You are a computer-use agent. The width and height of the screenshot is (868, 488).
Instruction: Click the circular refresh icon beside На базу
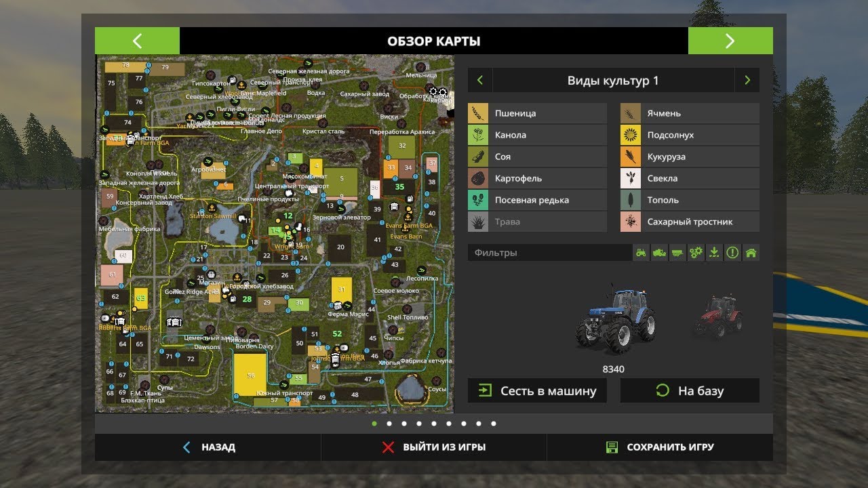[663, 391]
